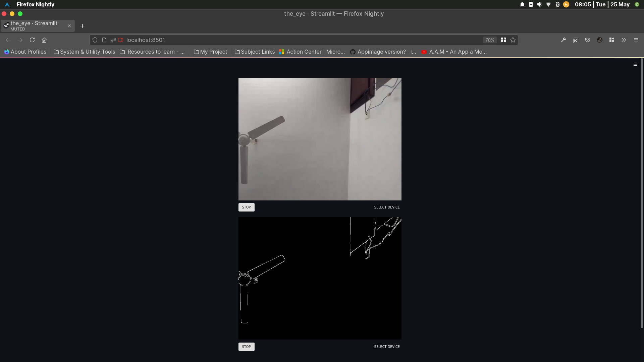Open Firefox developer tools via wrench icon

tap(563, 40)
